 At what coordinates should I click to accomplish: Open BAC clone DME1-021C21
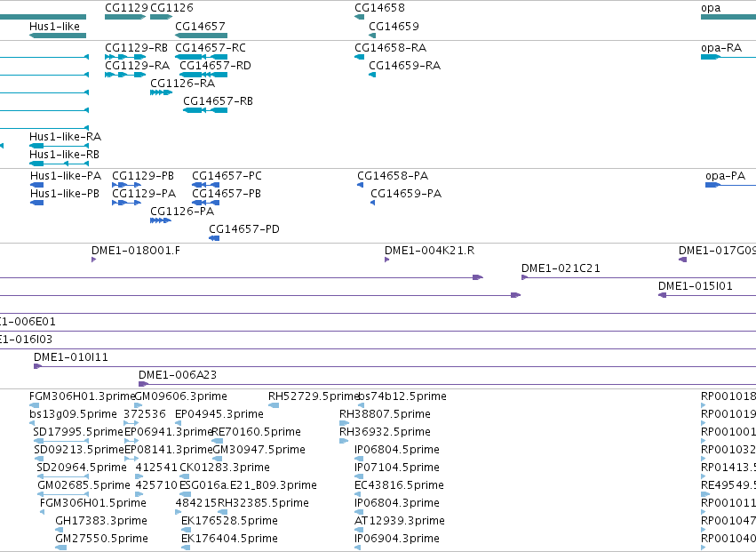coord(561,268)
